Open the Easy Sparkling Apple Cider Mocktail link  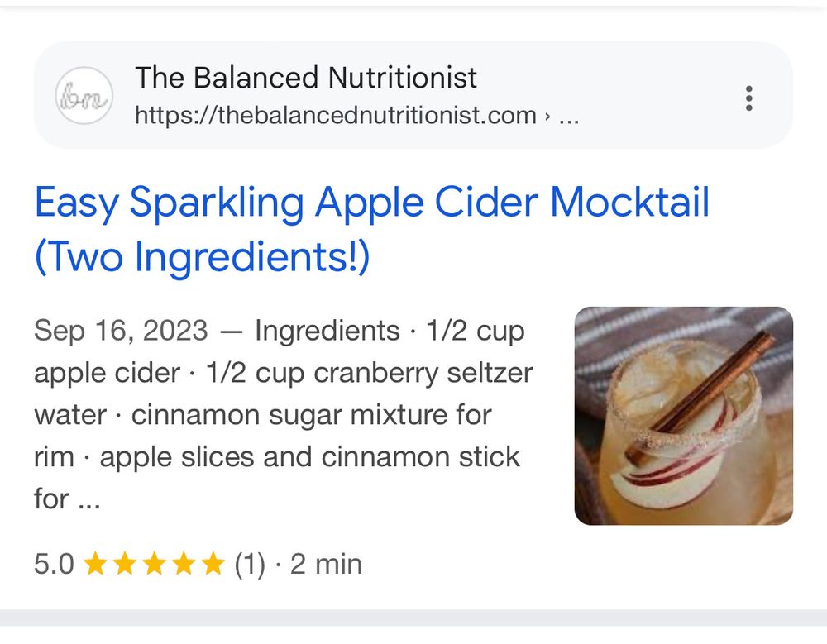pyautogui.click(x=372, y=203)
